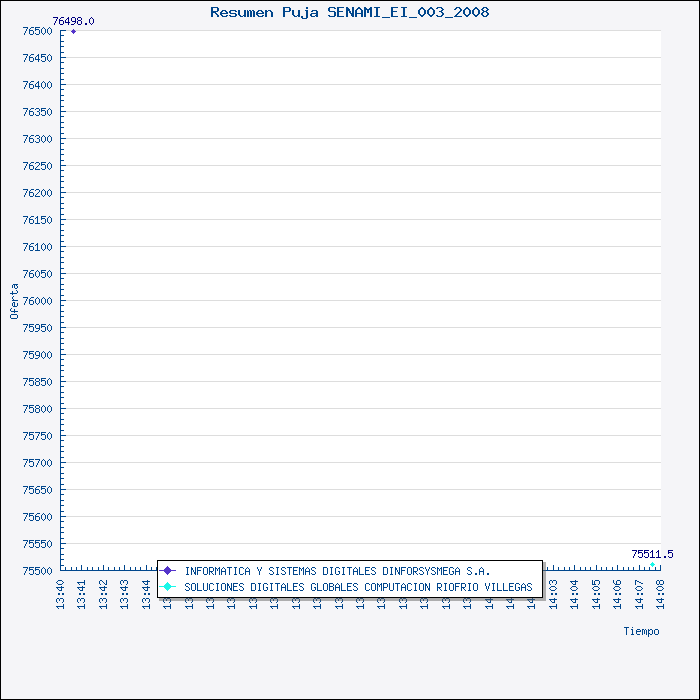
Task: Click the 75500 y-axis tick label
Action: point(37,571)
